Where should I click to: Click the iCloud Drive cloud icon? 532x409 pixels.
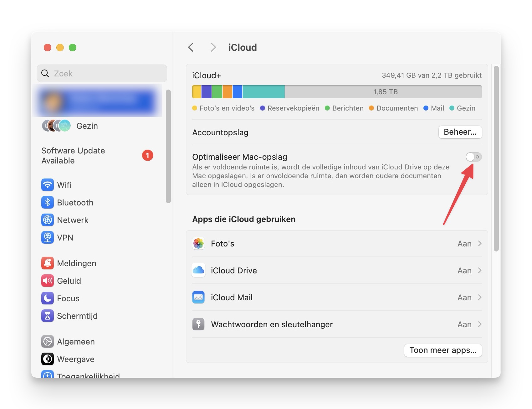click(198, 270)
